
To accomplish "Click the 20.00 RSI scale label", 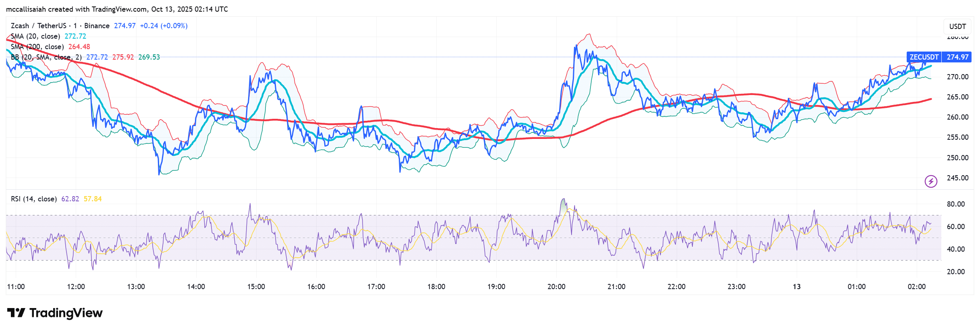I will coord(955,272).
